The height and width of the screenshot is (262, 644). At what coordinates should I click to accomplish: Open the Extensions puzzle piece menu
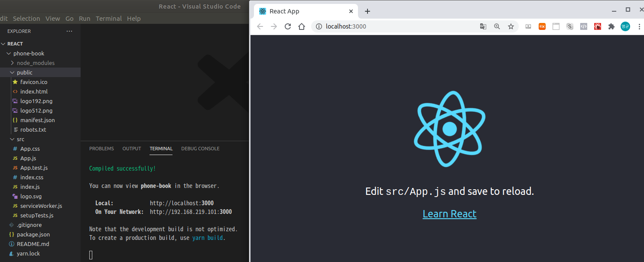point(611,26)
